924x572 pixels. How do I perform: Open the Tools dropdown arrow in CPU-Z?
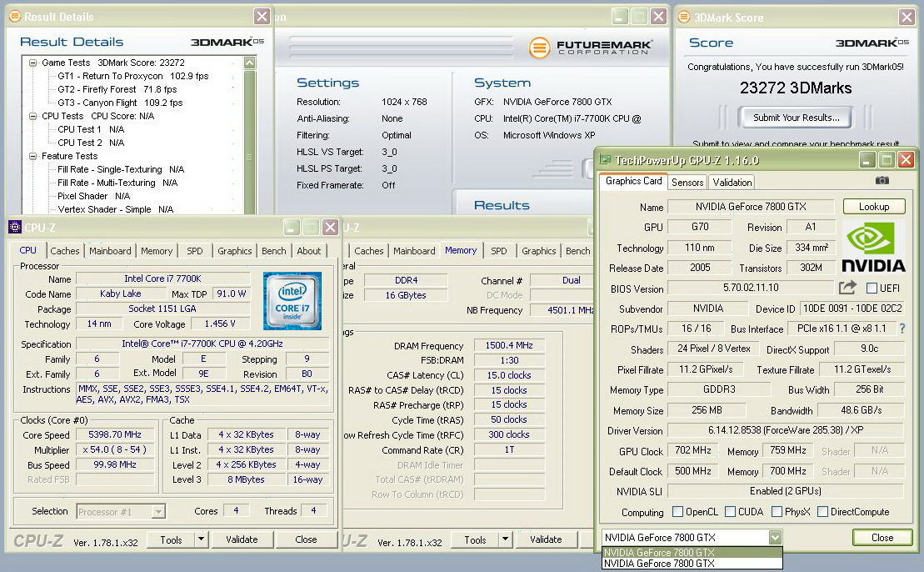[201, 539]
